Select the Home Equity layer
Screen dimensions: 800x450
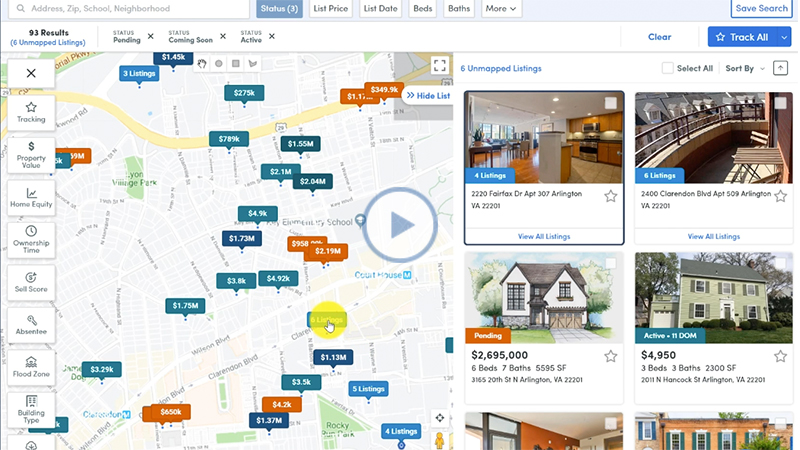31,197
